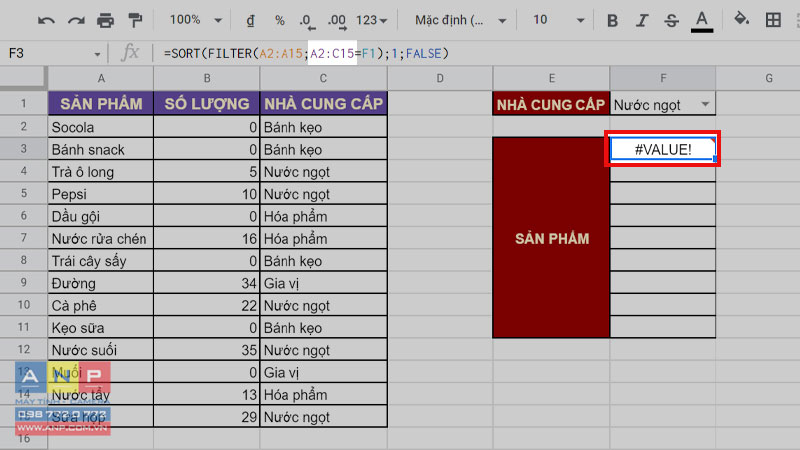Select the Nước suối cell
The height and width of the screenshot is (450, 800).
click(101, 350)
